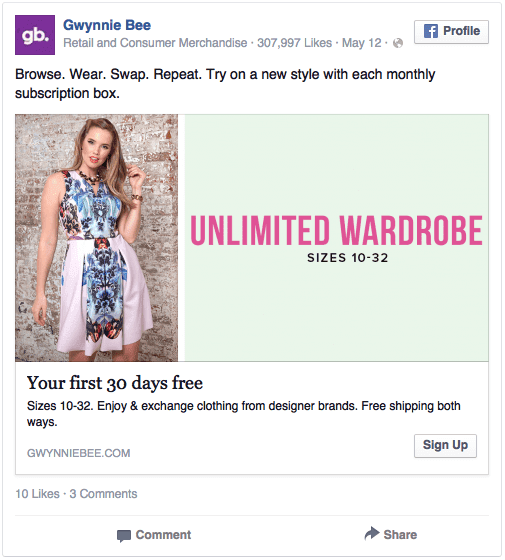Click the Facebook f icon in Profile button
The width and height of the screenshot is (505, 560).
coord(431,31)
